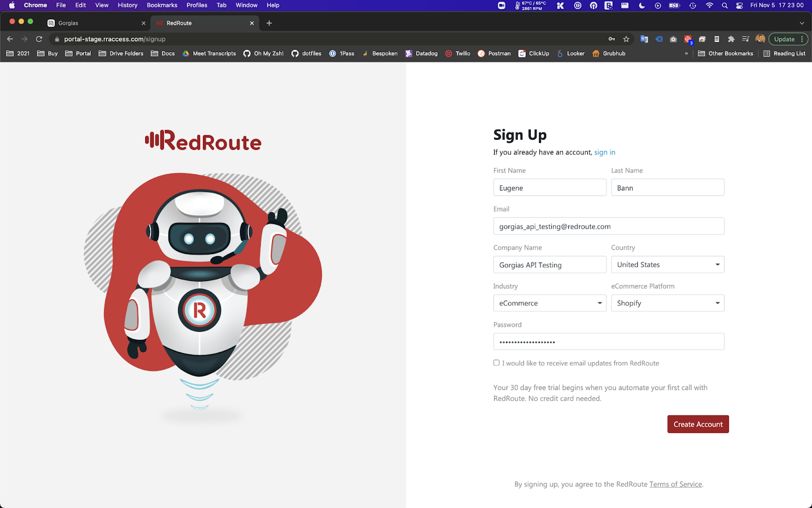Bookmark this page with the star icon
812x508 pixels.
coord(626,39)
